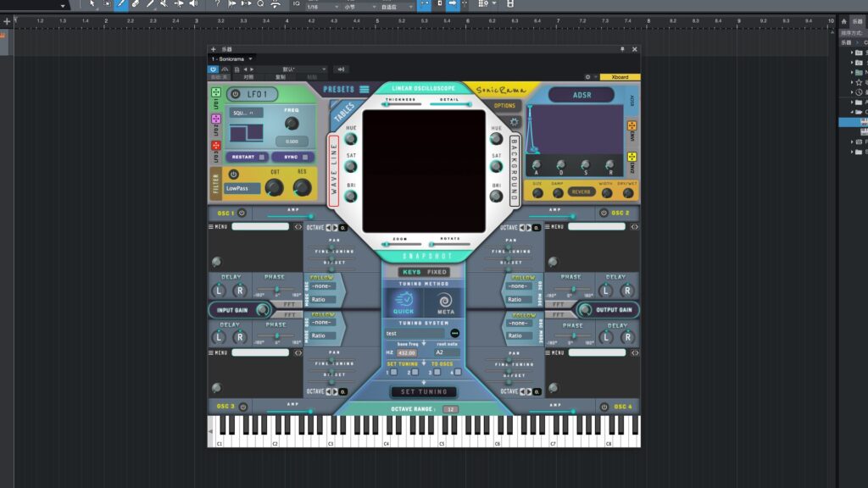Click the LFO 3 red selector icon
This screenshot has height=488, width=868.
(216, 146)
